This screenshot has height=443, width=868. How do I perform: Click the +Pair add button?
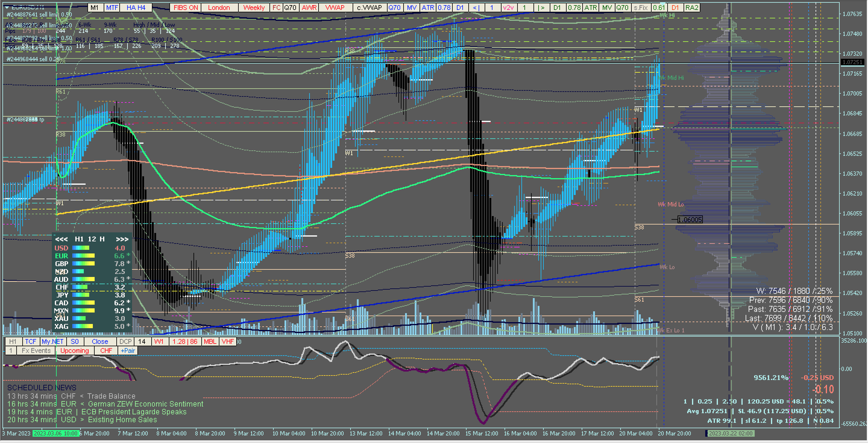pyautogui.click(x=128, y=351)
